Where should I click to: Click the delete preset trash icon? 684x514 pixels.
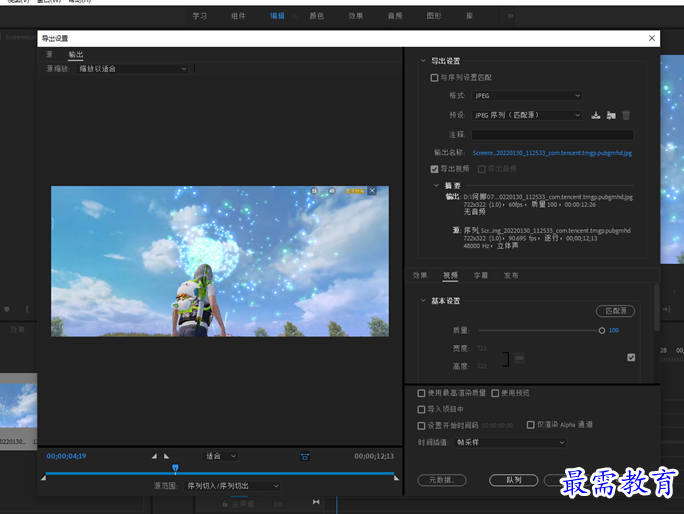(626, 115)
